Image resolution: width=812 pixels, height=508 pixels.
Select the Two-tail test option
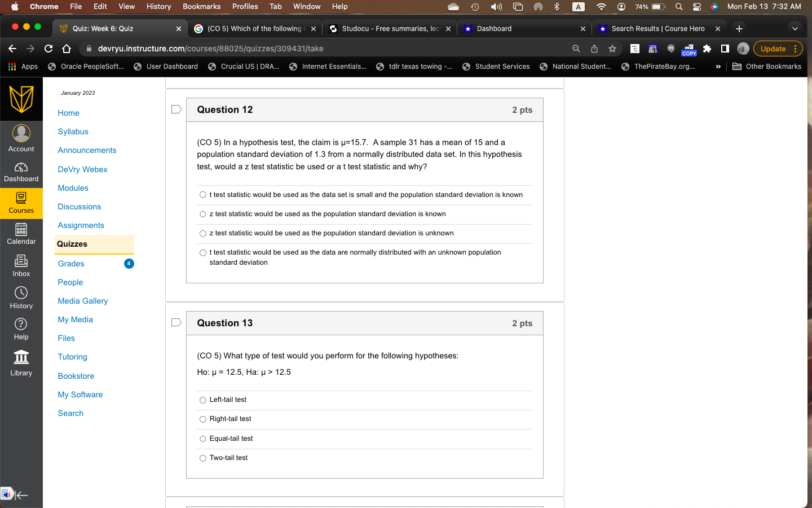[x=202, y=458]
